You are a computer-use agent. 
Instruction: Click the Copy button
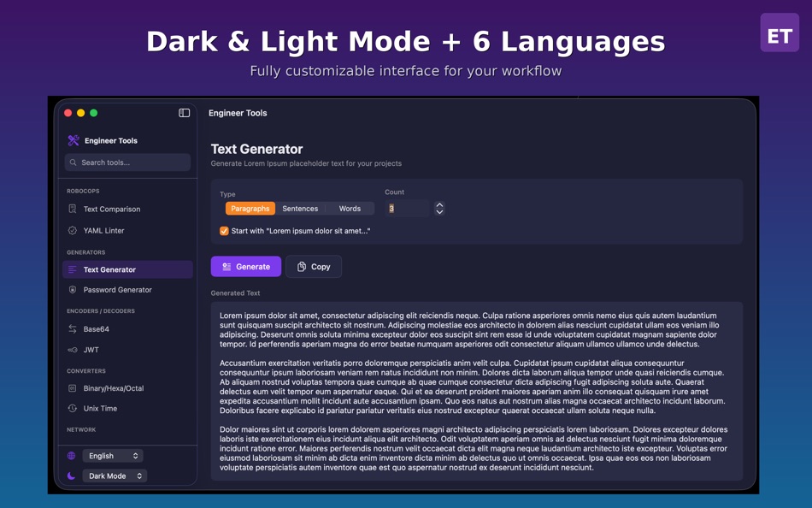pos(314,267)
